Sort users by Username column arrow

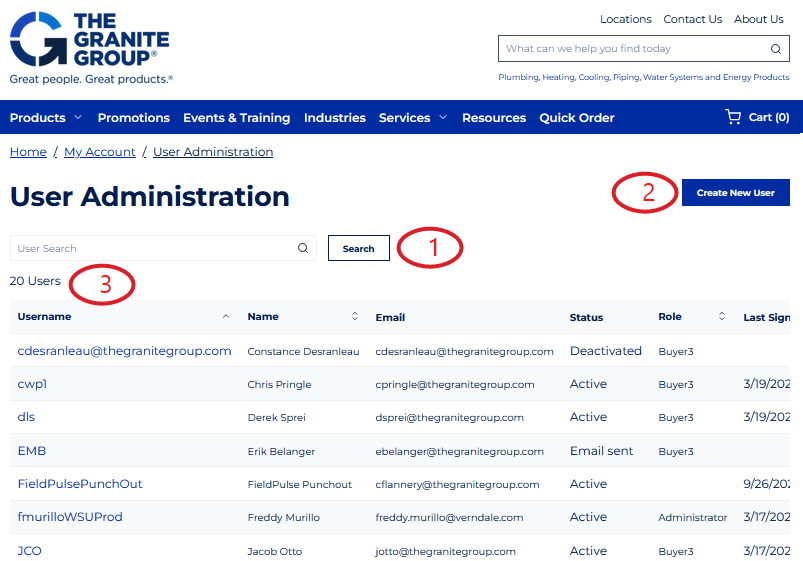[225, 317]
